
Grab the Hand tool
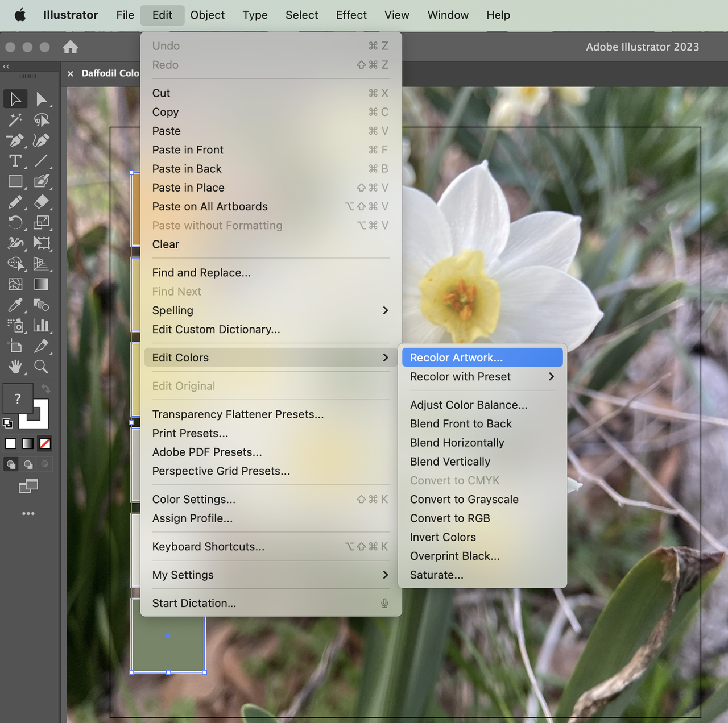click(x=15, y=367)
